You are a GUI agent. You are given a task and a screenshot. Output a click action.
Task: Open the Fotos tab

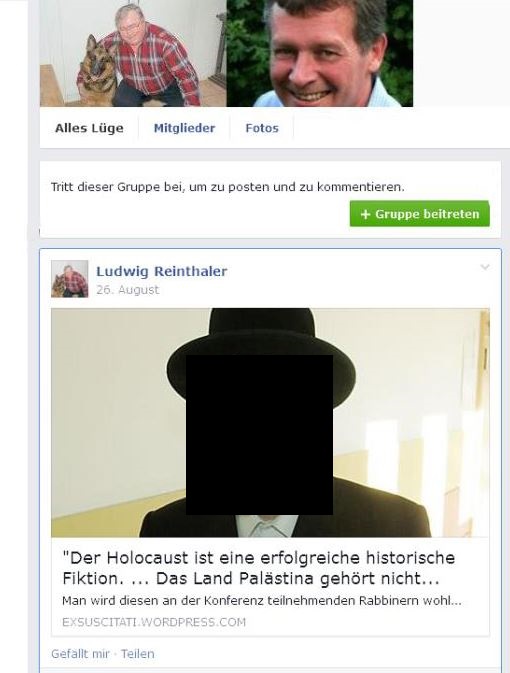tap(262, 128)
